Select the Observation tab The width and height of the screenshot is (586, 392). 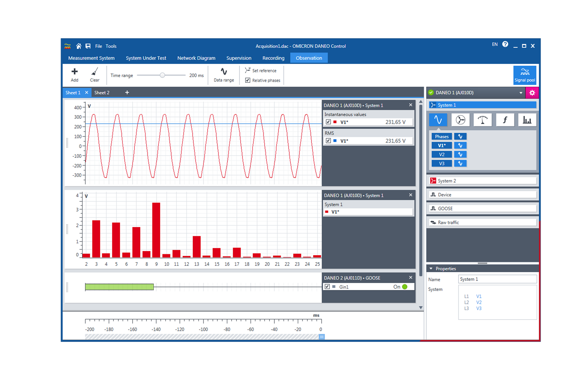pos(309,58)
